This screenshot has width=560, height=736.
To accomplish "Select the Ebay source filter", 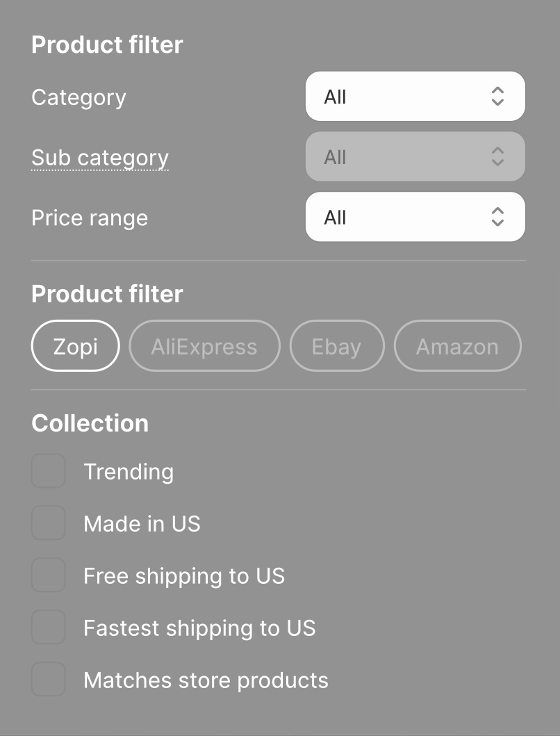I will pyautogui.click(x=336, y=346).
